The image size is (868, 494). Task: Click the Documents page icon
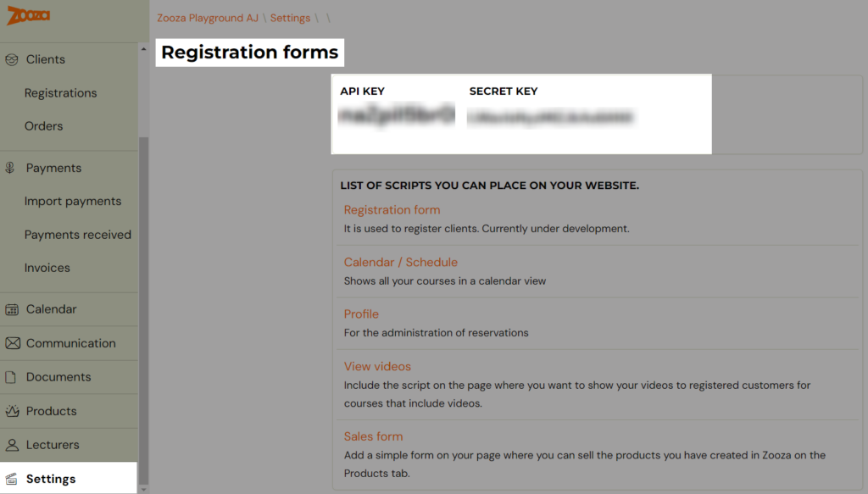tap(10, 377)
